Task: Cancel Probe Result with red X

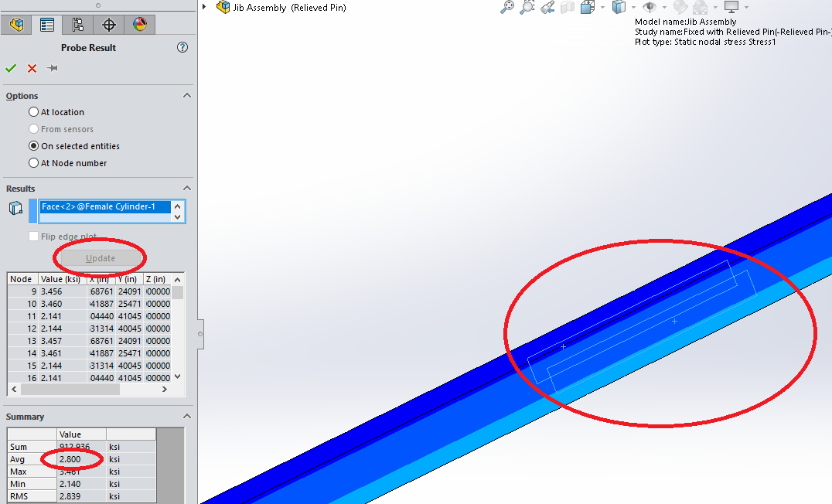Action: pos(32,68)
